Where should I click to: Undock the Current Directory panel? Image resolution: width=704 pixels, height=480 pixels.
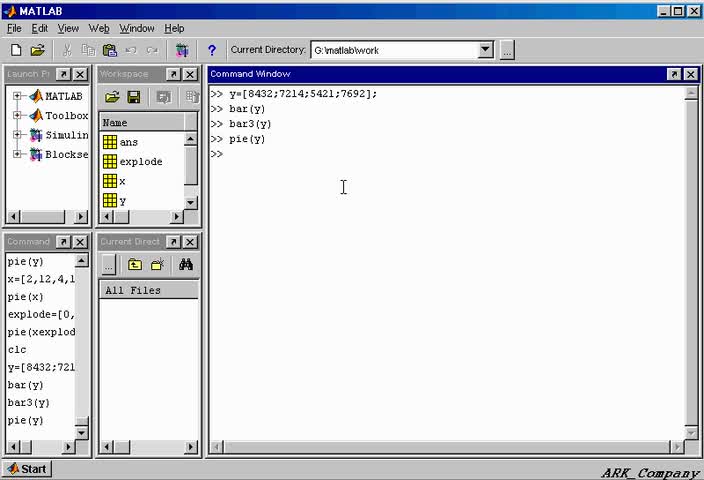coord(173,242)
